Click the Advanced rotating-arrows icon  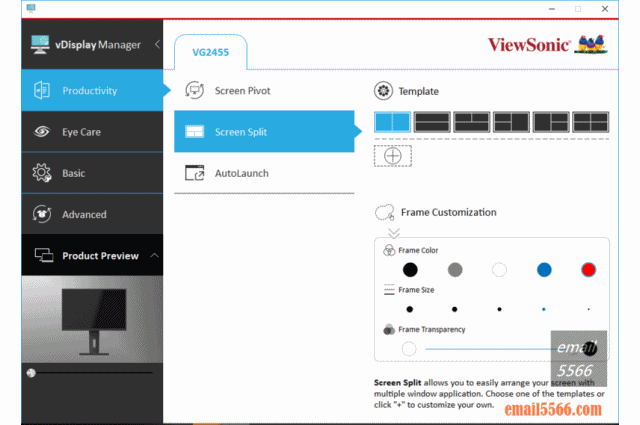(x=42, y=214)
